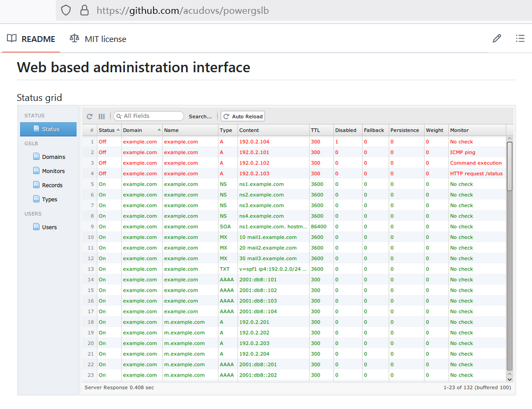Open the Search... options button

click(x=200, y=116)
